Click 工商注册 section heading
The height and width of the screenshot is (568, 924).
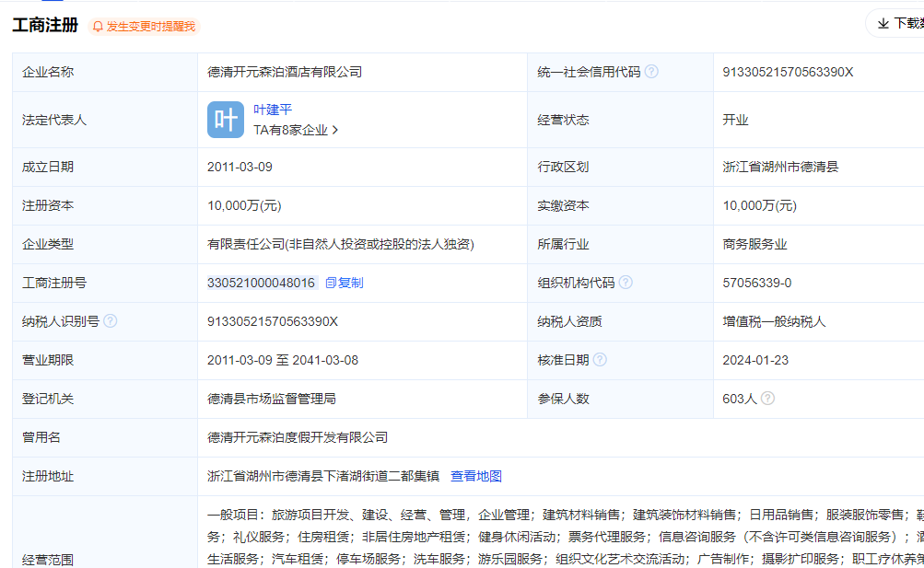click(45, 25)
